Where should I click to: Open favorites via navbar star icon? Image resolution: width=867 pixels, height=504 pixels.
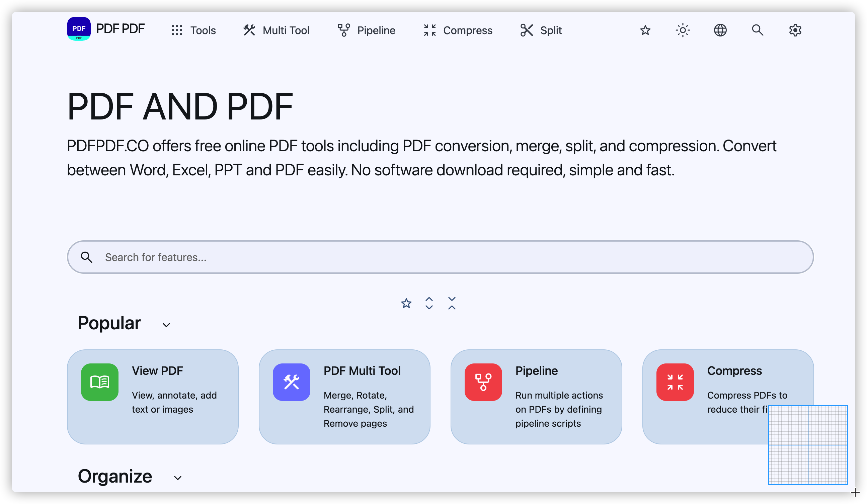645,30
